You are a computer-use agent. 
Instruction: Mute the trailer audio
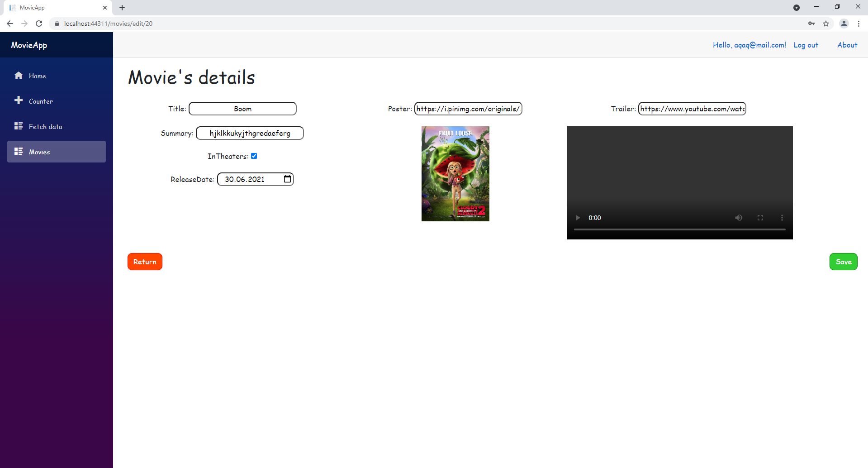(x=739, y=218)
